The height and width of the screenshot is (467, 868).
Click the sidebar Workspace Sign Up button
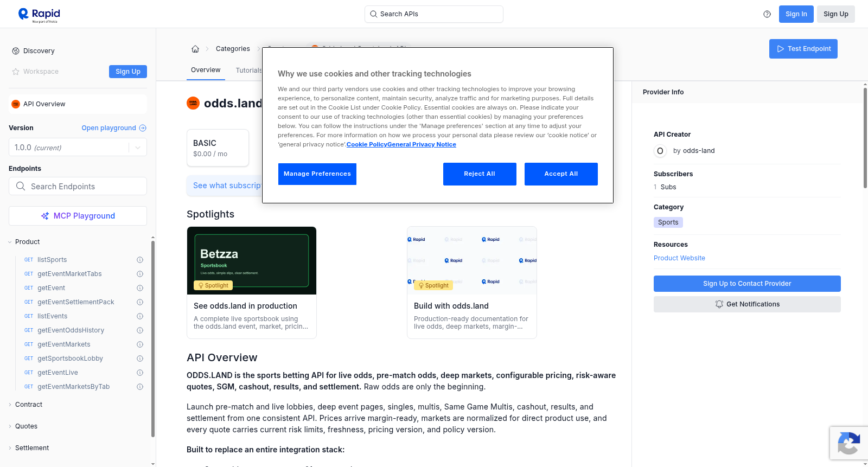128,72
